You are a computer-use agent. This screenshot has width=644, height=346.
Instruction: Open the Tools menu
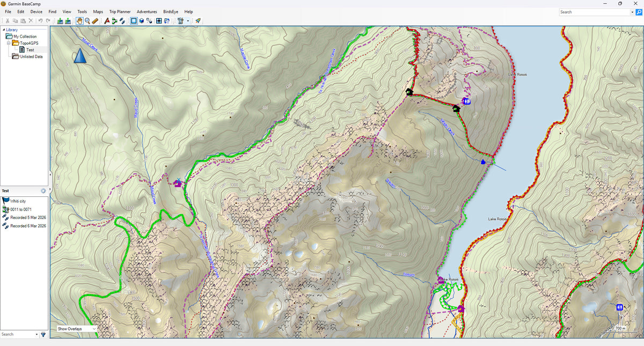coord(82,11)
